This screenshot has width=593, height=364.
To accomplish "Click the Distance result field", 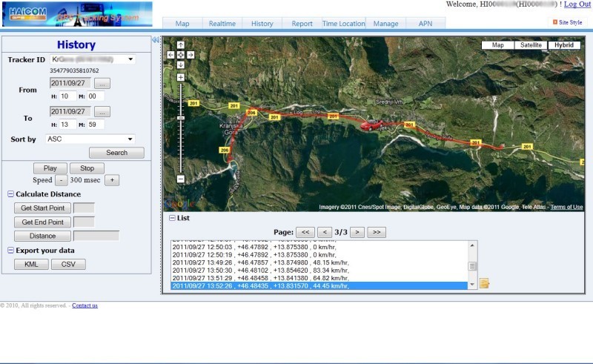I will 96,236.
